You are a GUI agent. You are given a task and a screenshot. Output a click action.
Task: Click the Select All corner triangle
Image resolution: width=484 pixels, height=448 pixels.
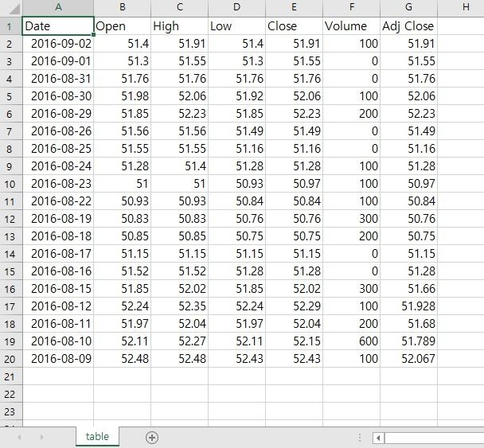pos(14,9)
